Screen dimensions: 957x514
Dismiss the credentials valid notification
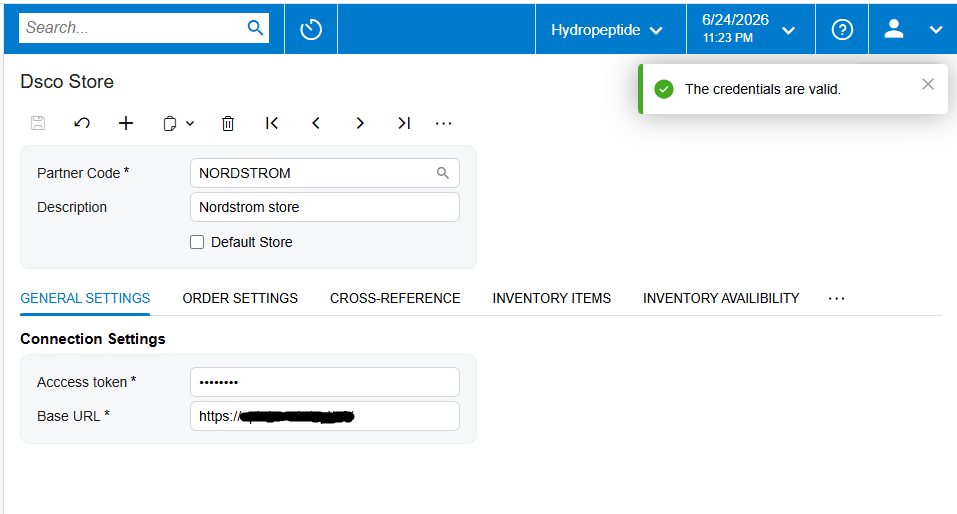(x=928, y=84)
